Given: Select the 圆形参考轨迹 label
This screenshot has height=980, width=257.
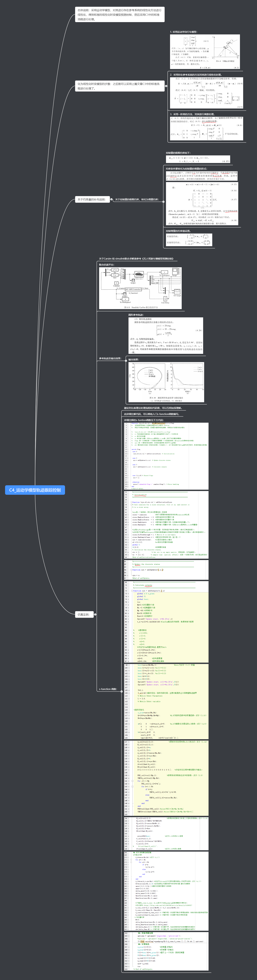Looking at the screenshot, I should [x=136, y=315].
